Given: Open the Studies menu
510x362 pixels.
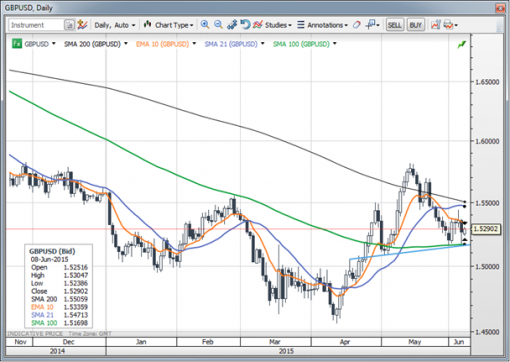Looking at the screenshot, I should click(x=278, y=25).
